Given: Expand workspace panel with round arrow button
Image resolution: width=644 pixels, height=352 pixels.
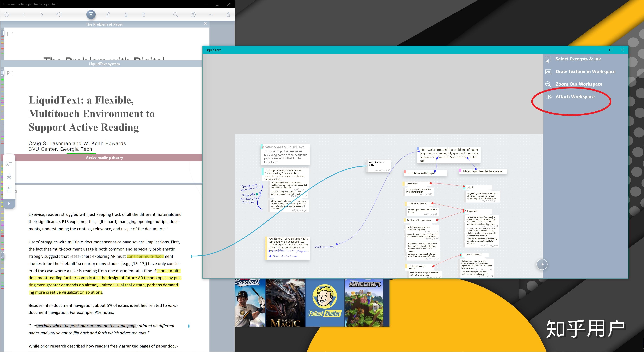Looking at the screenshot, I should (x=542, y=264).
